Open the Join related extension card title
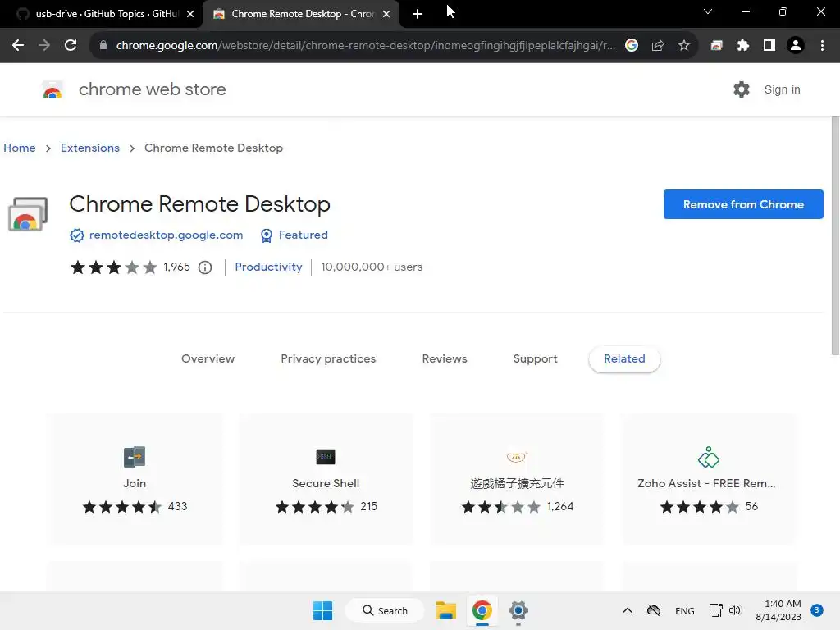Viewport: 840px width, 630px height. 135,483
